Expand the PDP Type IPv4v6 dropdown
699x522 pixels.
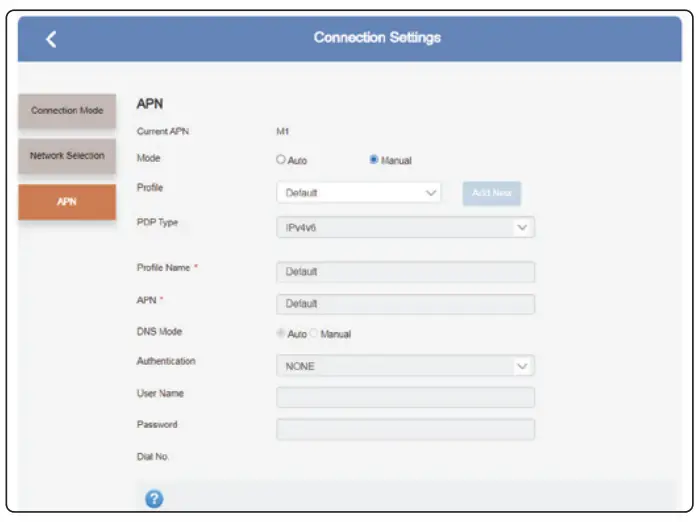coord(405,227)
